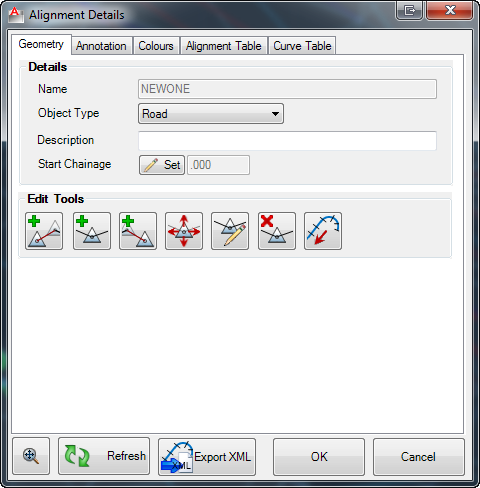Refresh the alignment with green arrows button
The image size is (480, 488).
point(104,456)
